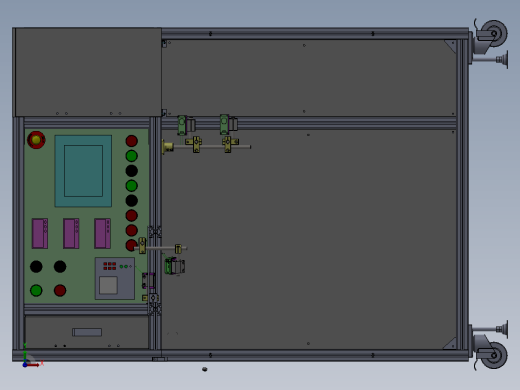520x390 pixels.
Task: Select top-right triangular corner gusset
Action: 452,45
